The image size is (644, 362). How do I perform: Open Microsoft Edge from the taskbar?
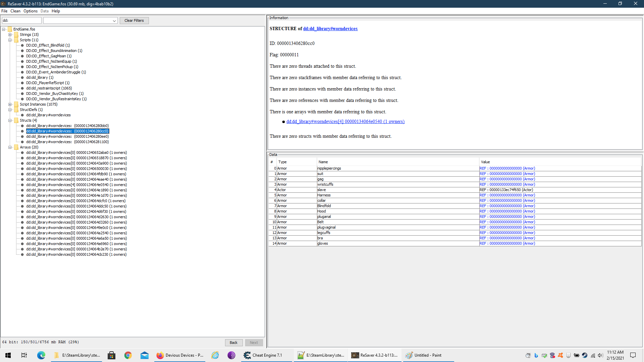(41, 355)
